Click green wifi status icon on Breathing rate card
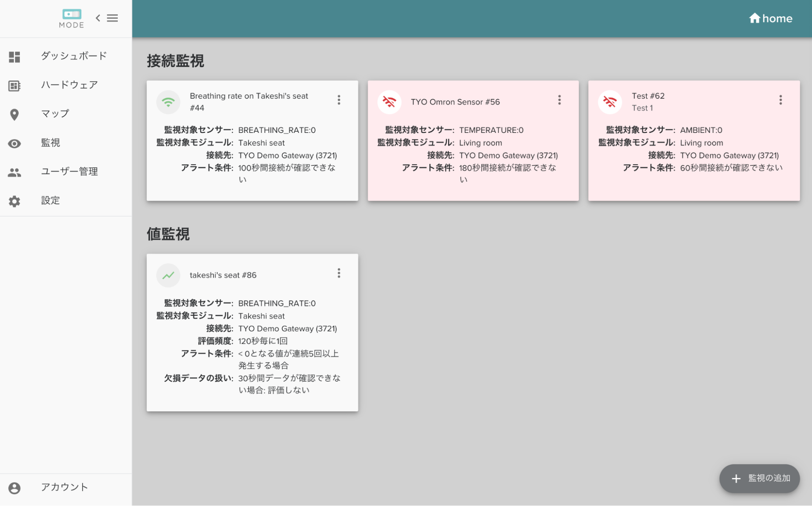The image size is (812, 506). 168,102
